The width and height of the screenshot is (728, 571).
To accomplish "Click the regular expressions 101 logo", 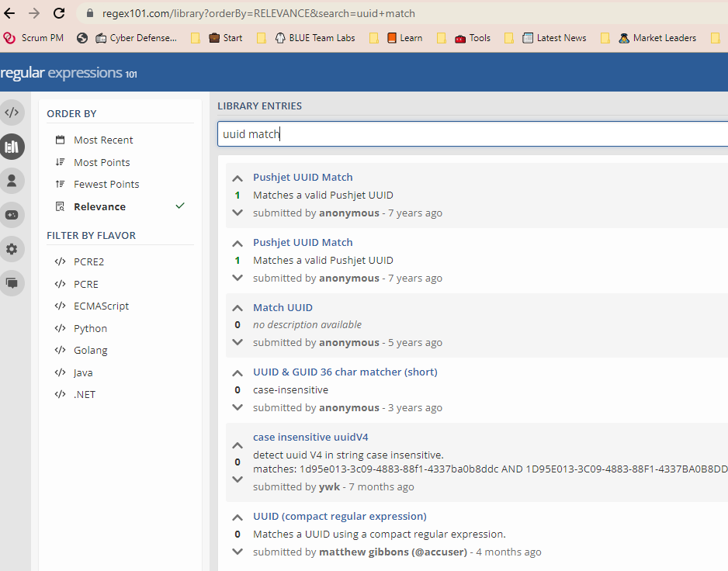I will point(69,73).
